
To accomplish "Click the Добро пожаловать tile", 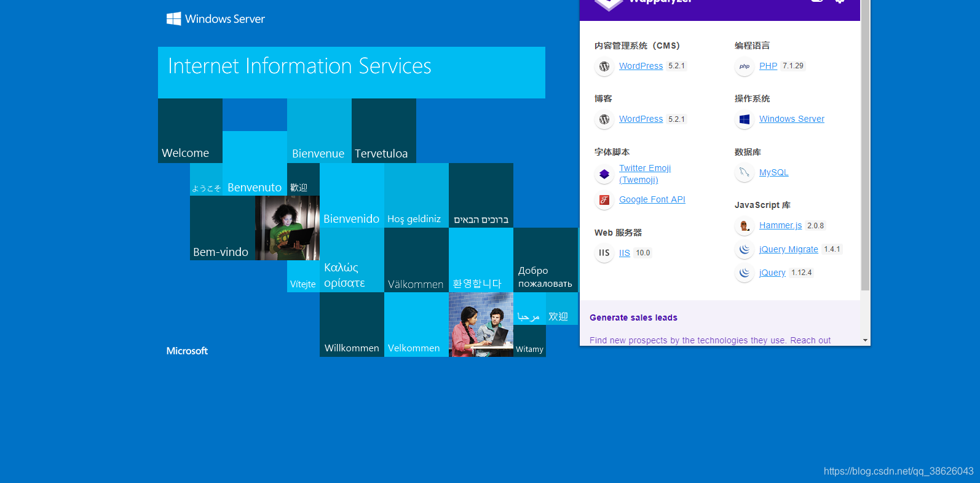I will point(545,260).
